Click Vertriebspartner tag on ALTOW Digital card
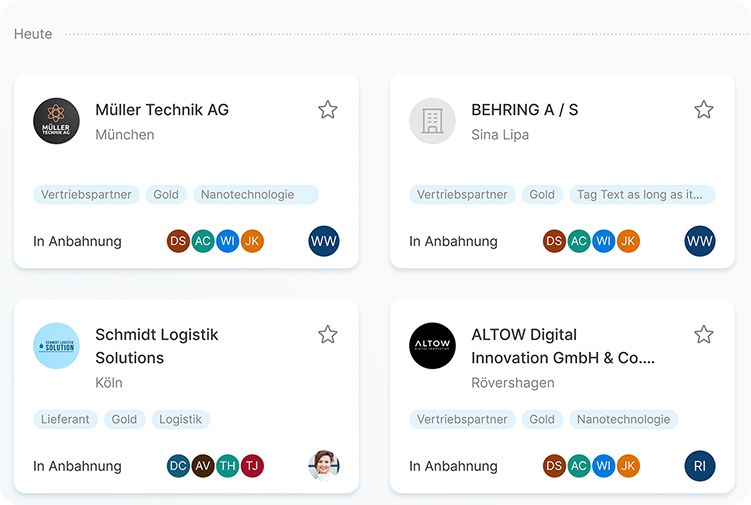 point(462,419)
